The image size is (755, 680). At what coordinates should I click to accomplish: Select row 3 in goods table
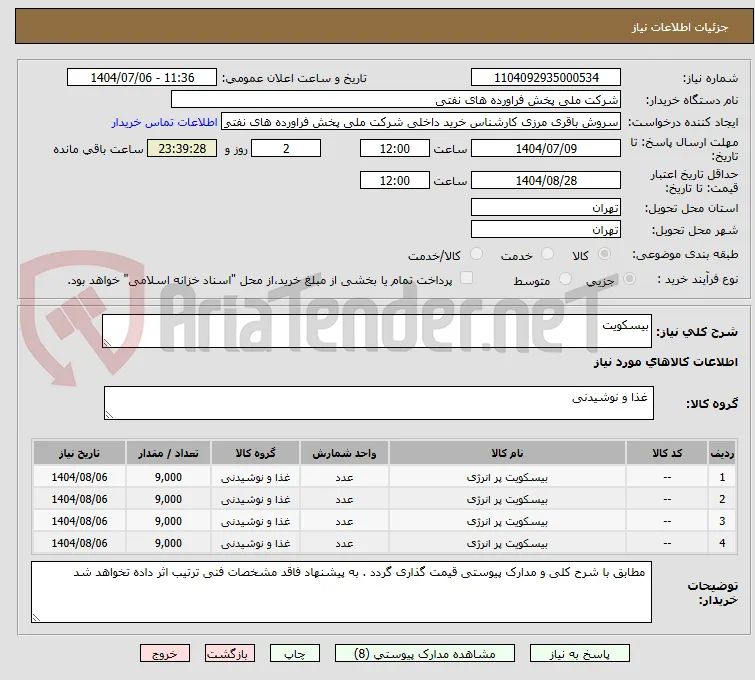point(384,522)
